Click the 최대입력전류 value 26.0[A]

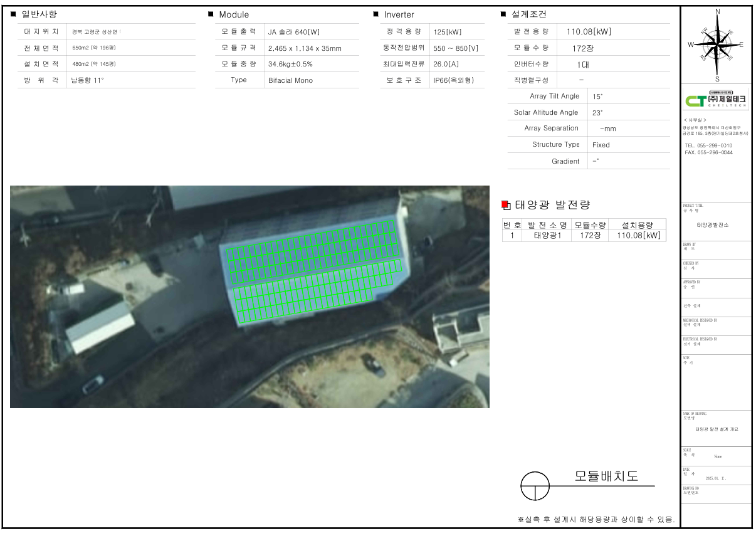[446, 64]
